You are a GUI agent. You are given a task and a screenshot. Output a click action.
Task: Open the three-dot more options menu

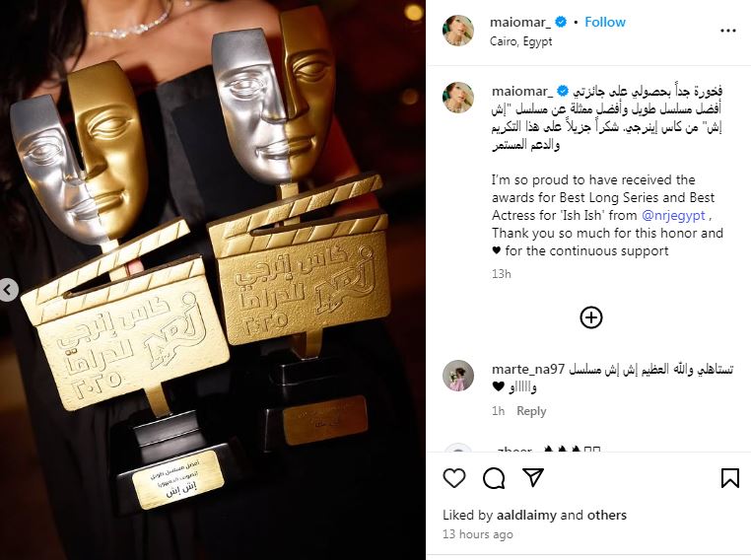click(x=728, y=31)
